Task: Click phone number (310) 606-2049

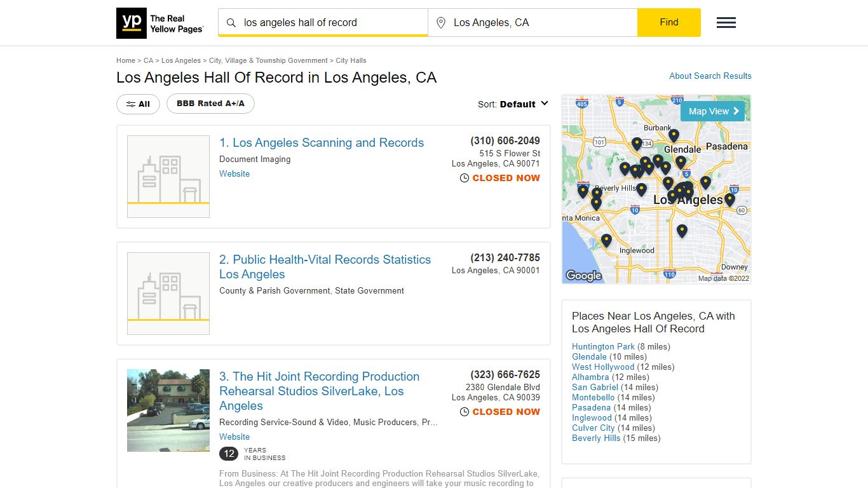Action: coord(505,140)
